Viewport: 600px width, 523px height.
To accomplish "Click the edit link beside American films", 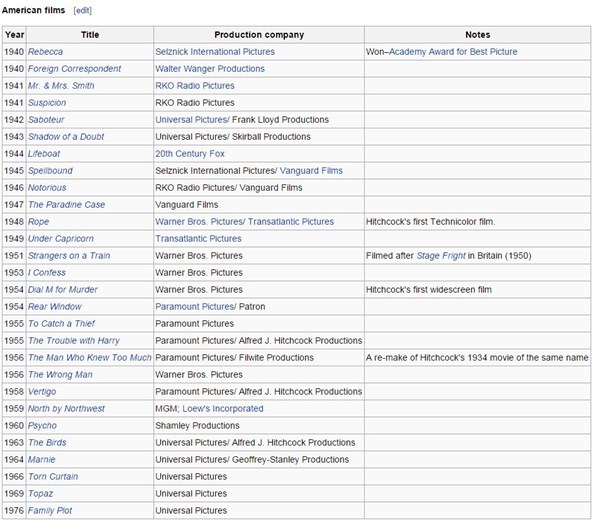I will (82, 10).
